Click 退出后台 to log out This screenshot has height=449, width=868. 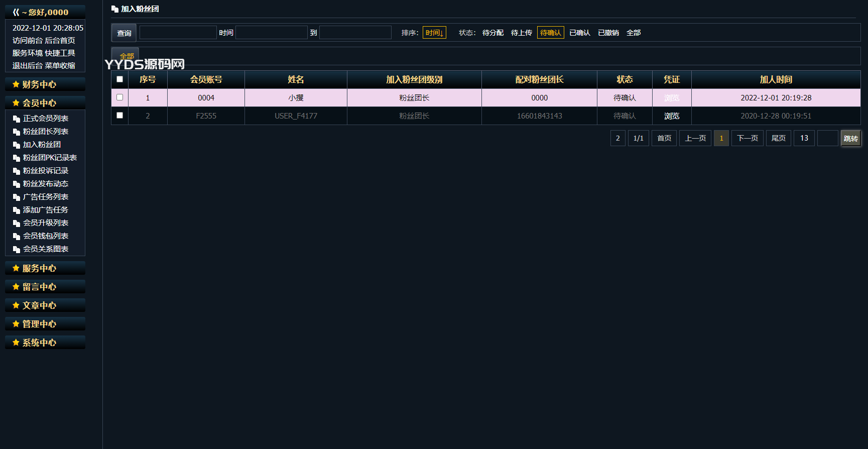pos(28,66)
